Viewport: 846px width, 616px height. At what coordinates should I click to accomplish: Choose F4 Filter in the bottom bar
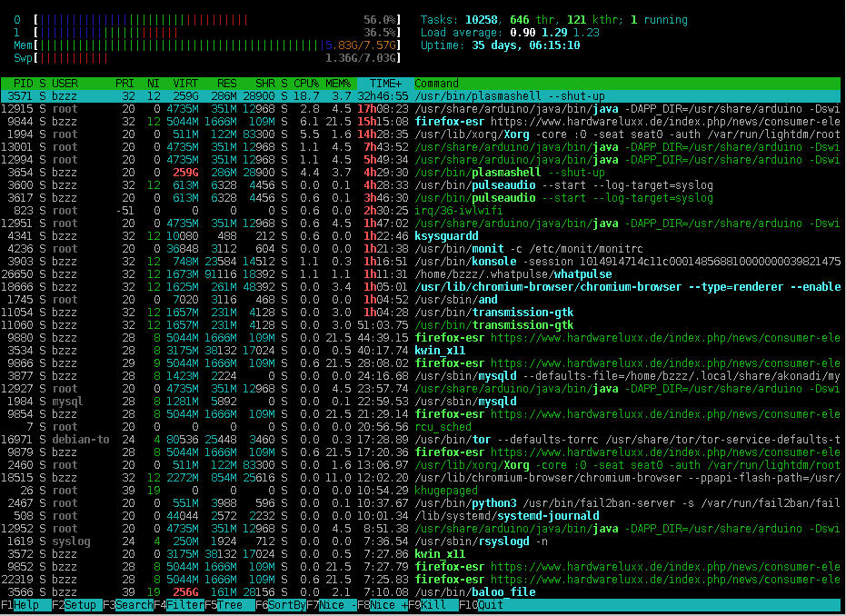coord(179,605)
